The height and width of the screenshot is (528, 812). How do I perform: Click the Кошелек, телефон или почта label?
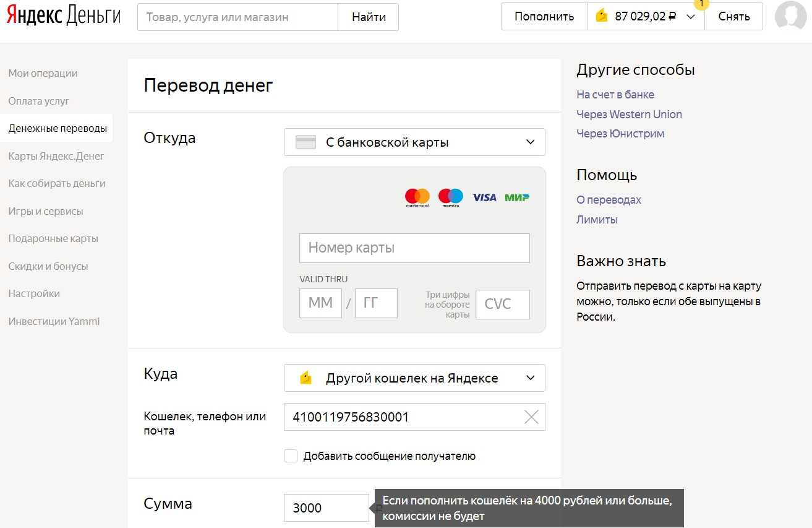click(x=205, y=423)
